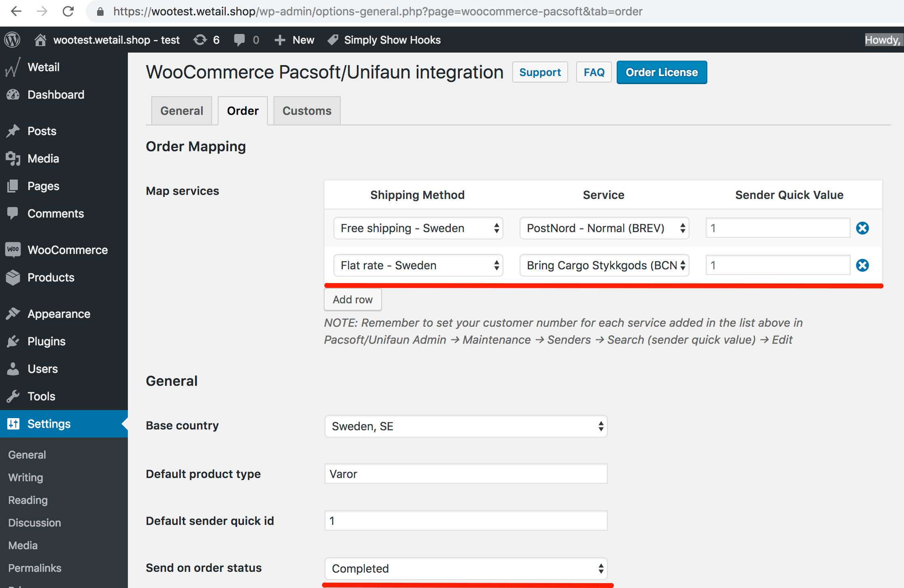Open the Products menu item

coord(51,277)
